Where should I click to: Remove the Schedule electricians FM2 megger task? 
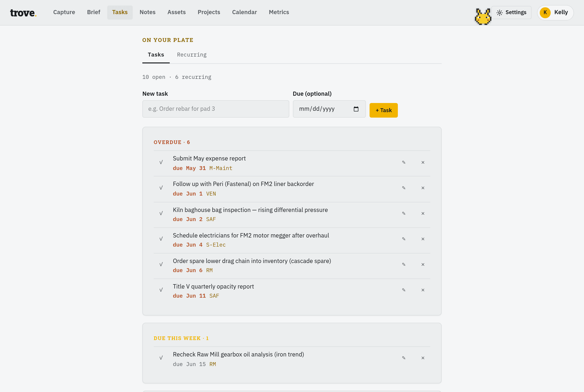click(423, 239)
